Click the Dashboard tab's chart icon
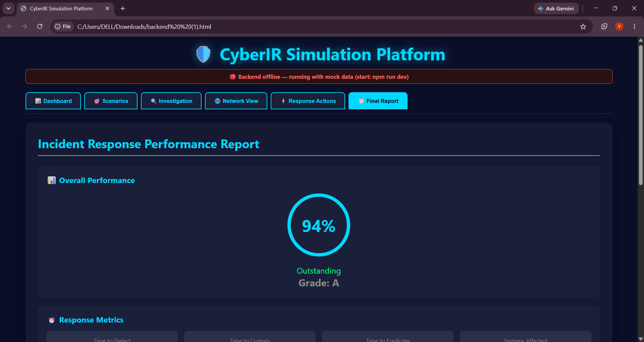 coord(38,101)
